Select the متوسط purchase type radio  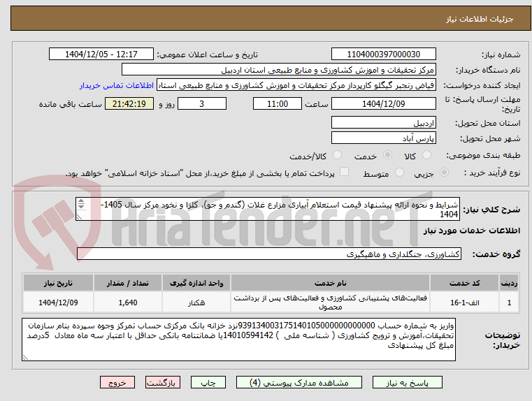[399, 173]
